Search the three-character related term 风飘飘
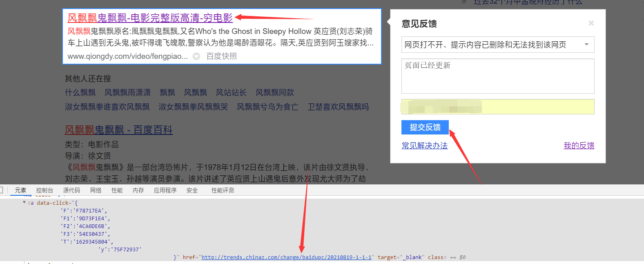Screen dimensions: 644x264 [x=195, y=93]
